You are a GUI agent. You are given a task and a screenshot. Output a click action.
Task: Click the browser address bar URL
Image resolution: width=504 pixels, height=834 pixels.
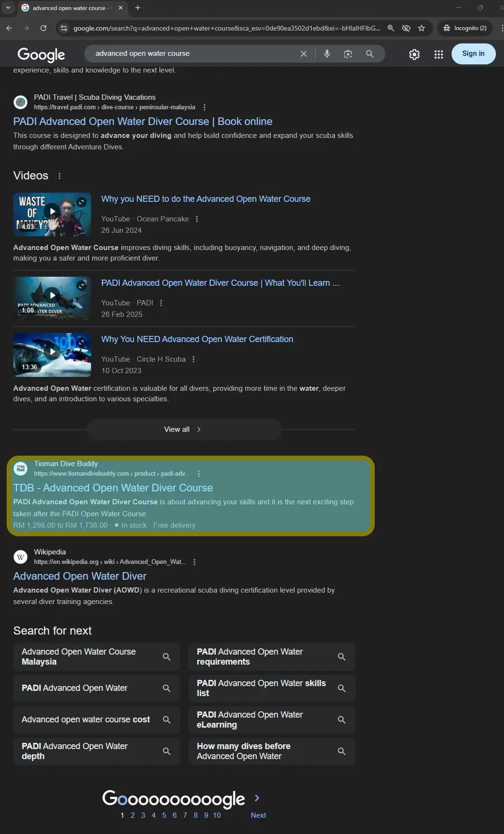click(226, 28)
